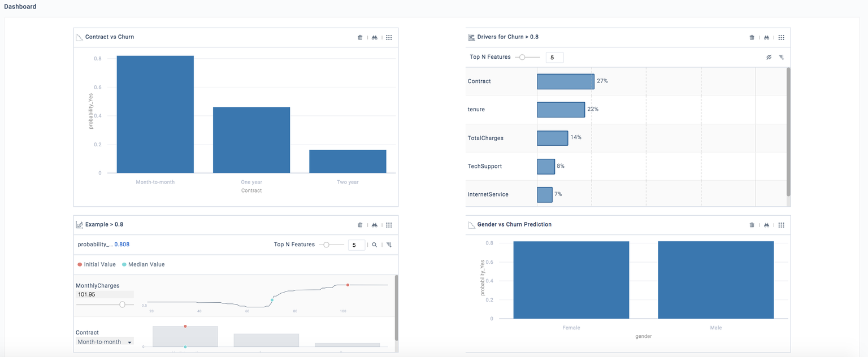Open the binoculars icon on Gender vs Churn Prediction
This screenshot has width=868, height=357.
(x=766, y=224)
